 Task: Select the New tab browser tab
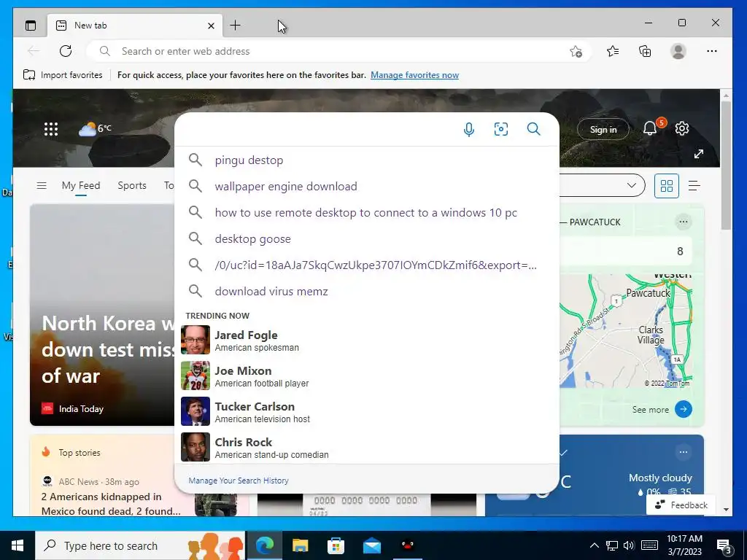(135, 26)
